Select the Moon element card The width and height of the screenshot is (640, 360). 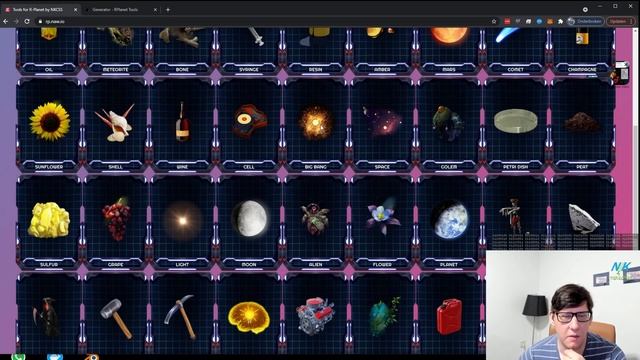pos(249,224)
